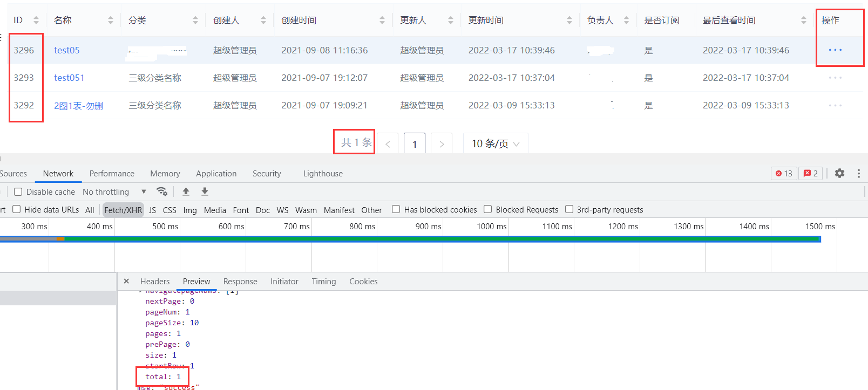This screenshot has width=868, height=390.
Task: Go to next page arrow
Action: 442,143
